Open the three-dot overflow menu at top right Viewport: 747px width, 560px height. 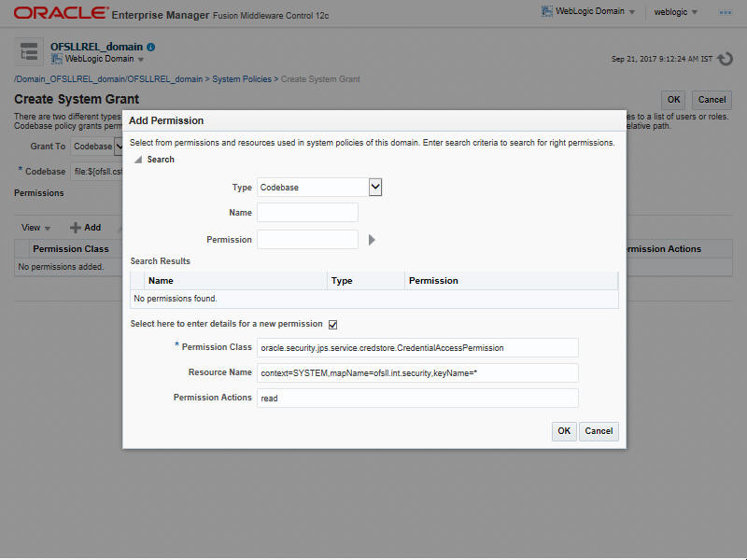pyautogui.click(x=726, y=12)
